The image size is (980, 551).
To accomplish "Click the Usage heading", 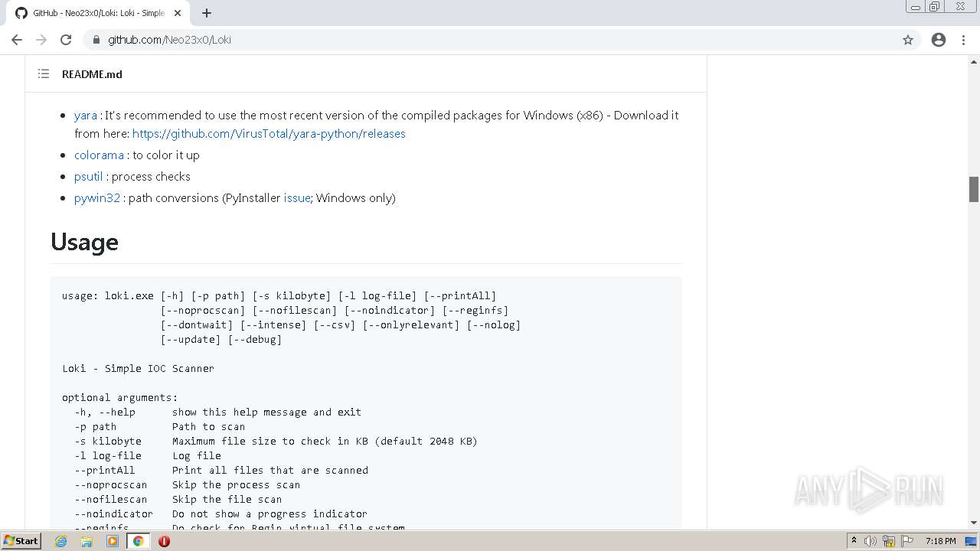I will click(x=84, y=242).
